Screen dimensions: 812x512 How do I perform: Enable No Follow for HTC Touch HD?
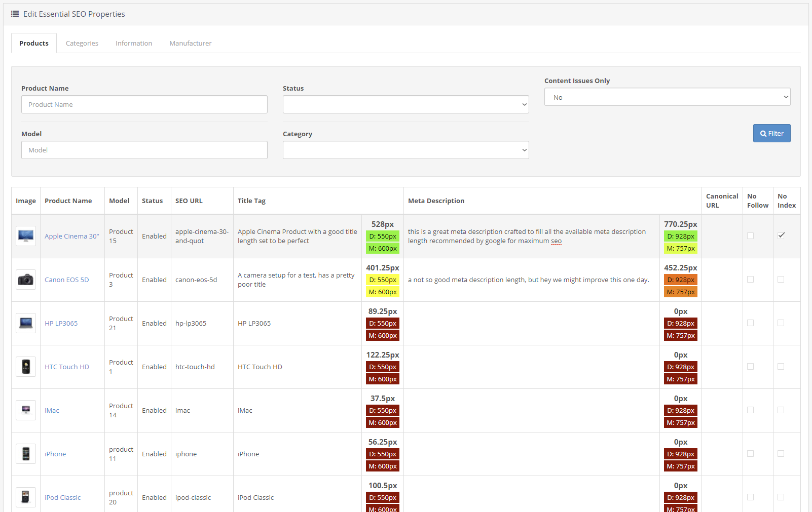[x=750, y=366]
